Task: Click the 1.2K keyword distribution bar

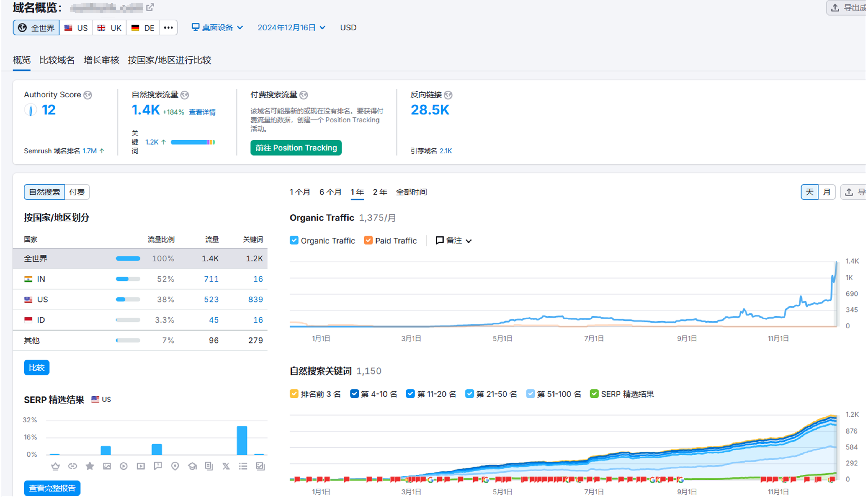Action: tap(193, 143)
